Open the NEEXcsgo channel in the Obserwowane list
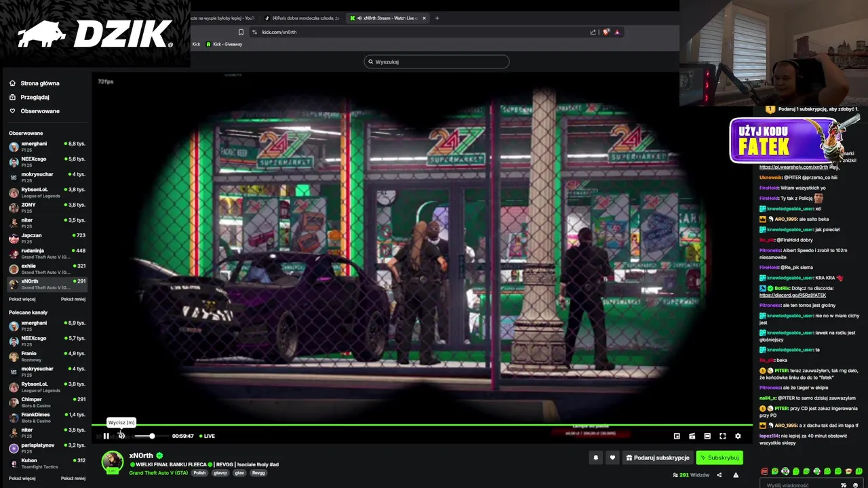868x488 pixels. click(x=47, y=161)
